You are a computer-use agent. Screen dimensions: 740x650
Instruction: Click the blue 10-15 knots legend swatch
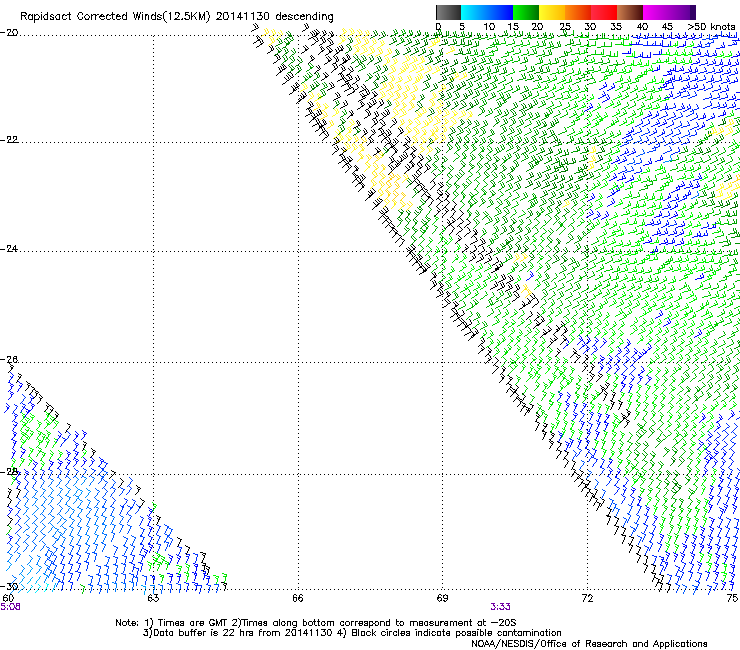pyautogui.click(x=500, y=12)
